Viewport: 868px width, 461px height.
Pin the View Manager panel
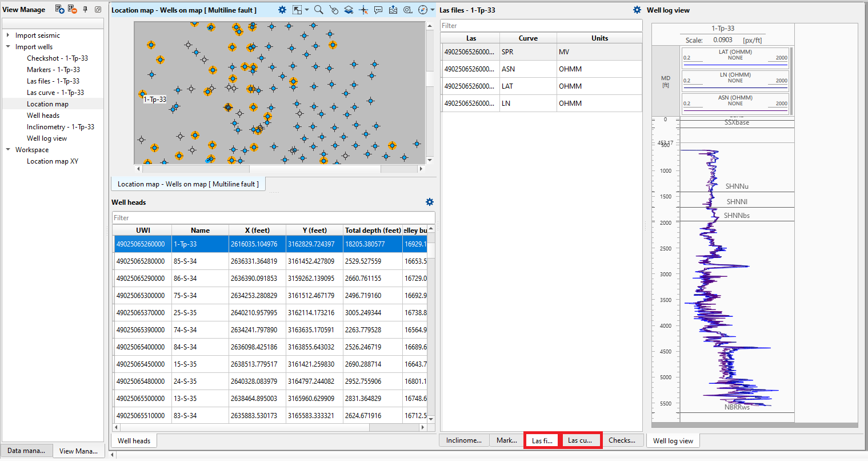[85, 9]
